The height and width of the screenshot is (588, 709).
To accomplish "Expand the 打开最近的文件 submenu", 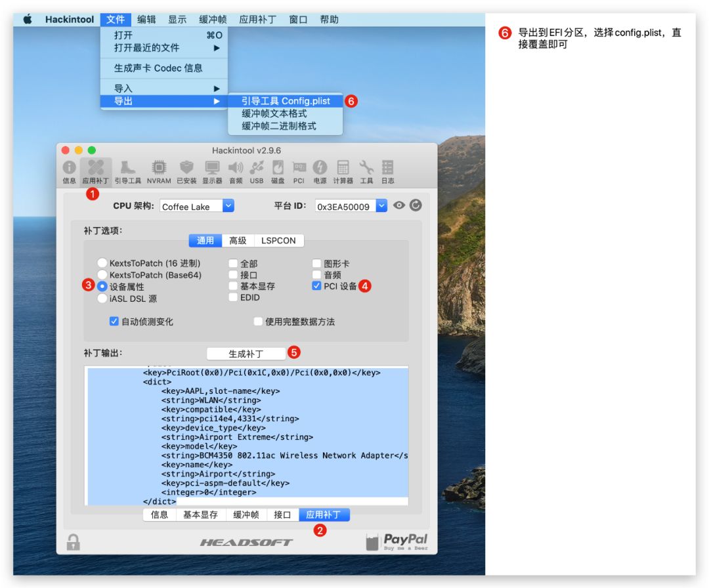I will (163, 47).
